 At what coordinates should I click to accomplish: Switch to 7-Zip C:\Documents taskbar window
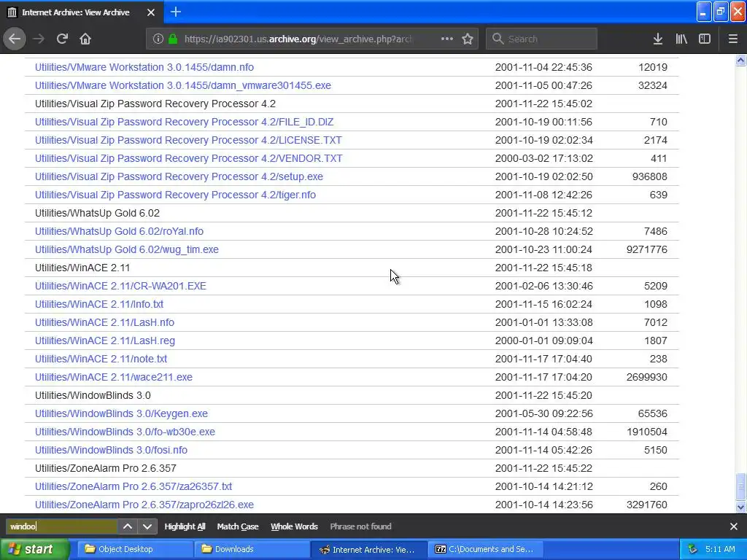click(x=486, y=549)
